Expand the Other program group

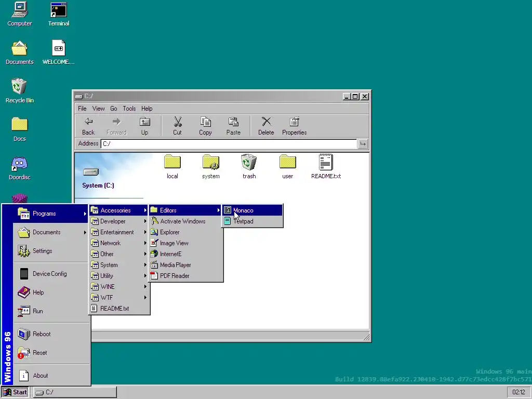click(x=119, y=254)
